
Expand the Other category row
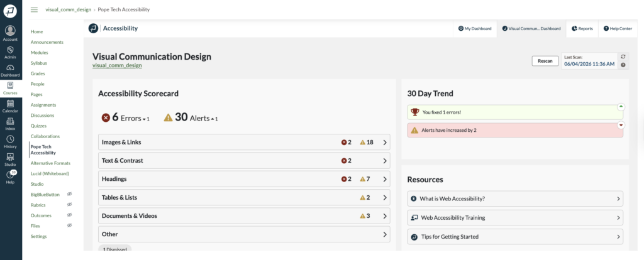coord(244,234)
